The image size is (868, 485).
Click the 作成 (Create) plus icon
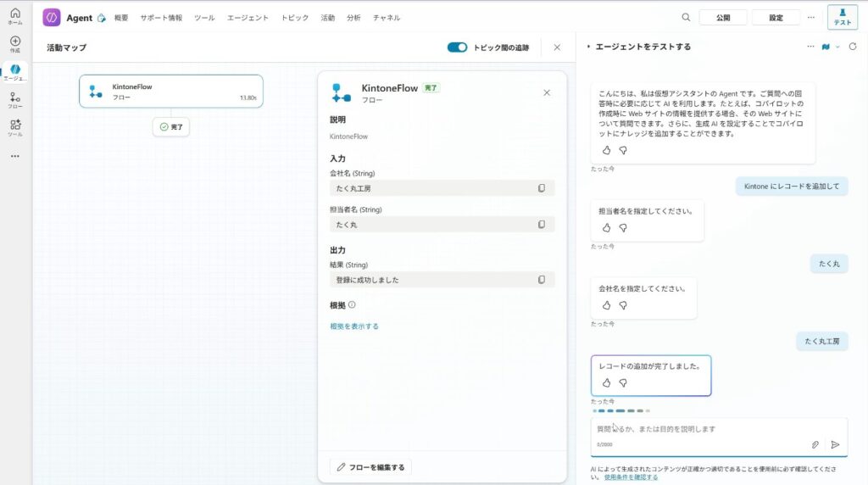coord(14,42)
